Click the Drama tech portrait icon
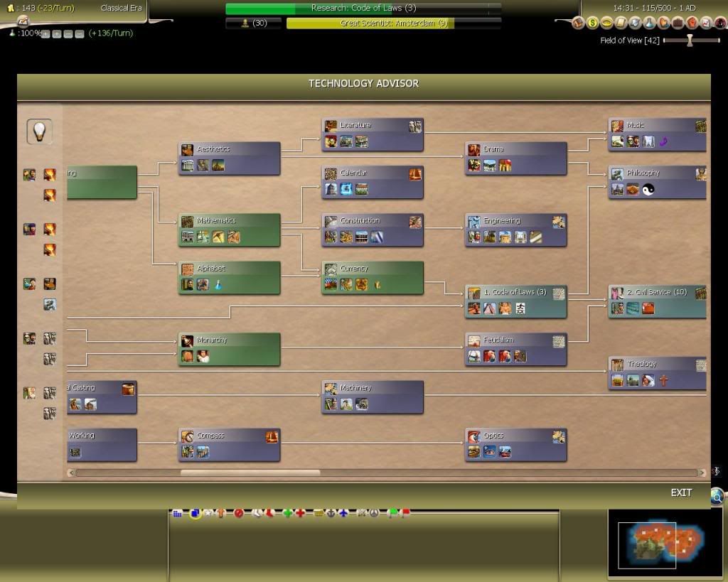 474,149
